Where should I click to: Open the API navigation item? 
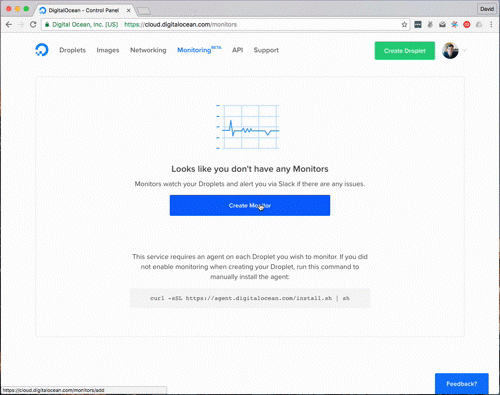(237, 50)
